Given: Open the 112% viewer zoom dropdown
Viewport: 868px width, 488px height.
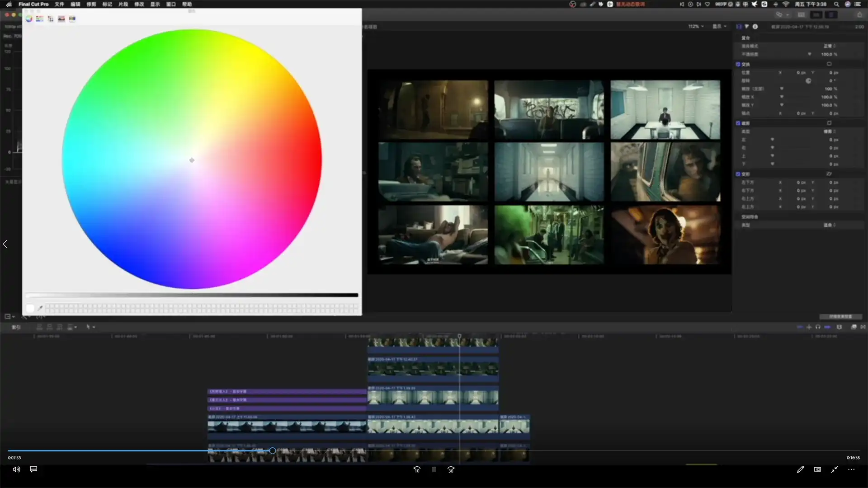Looking at the screenshot, I should click(696, 27).
